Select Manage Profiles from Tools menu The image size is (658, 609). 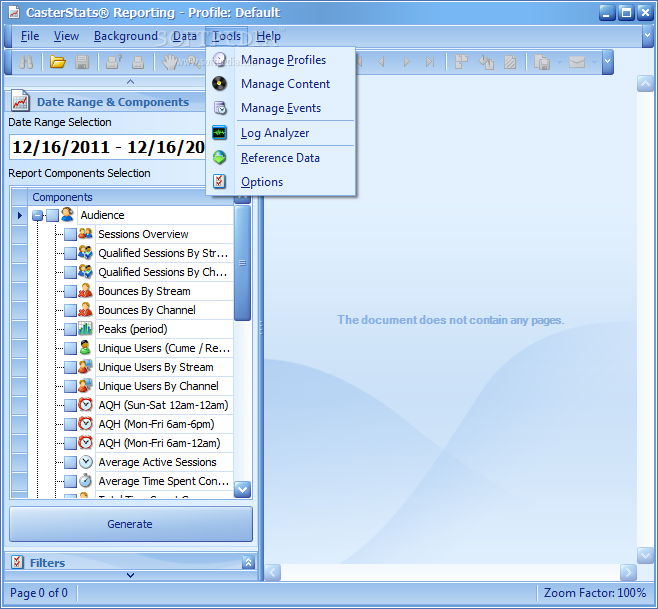(283, 60)
